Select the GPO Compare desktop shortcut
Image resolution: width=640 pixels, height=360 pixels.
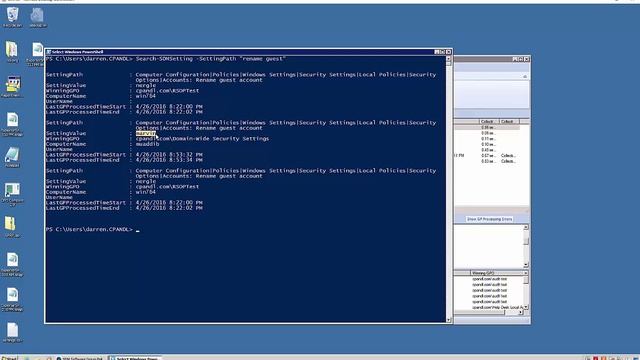pos(12,193)
